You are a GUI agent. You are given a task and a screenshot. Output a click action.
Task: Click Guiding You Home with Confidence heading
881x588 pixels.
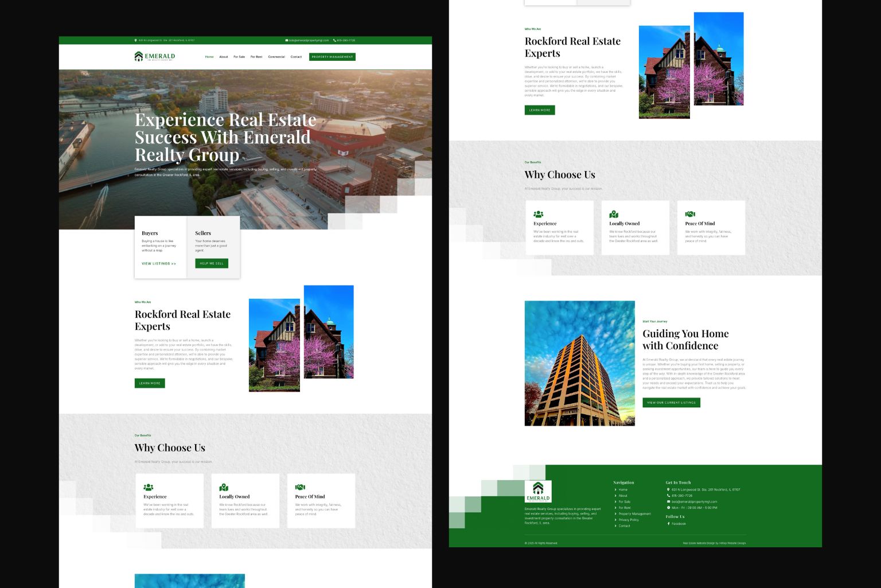click(685, 340)
